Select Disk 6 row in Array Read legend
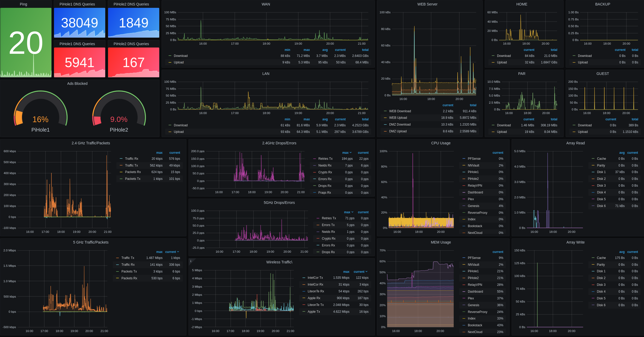 [x=615, y=206]
